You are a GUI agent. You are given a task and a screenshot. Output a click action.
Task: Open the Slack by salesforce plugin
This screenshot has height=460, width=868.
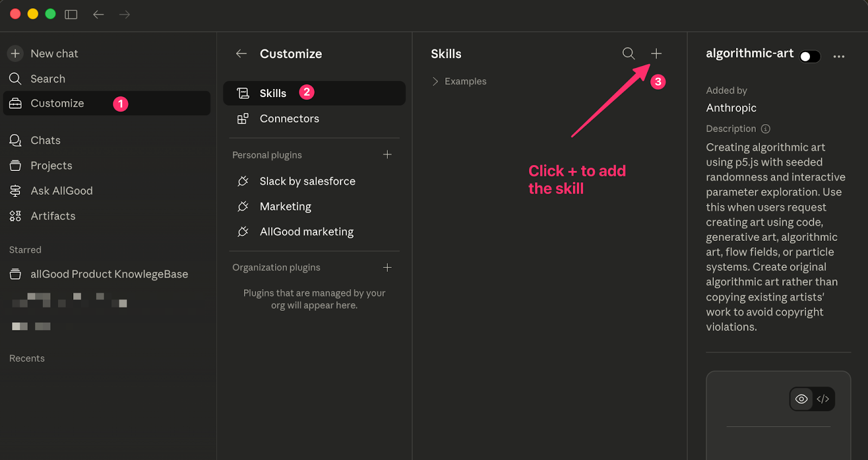click(307, 181)
